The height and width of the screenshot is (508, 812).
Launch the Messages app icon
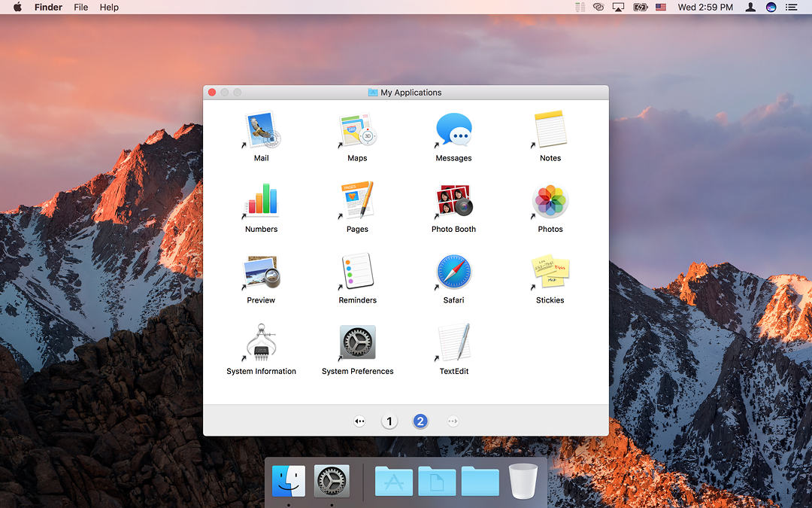pyautogui.click(x=453, y=130)
